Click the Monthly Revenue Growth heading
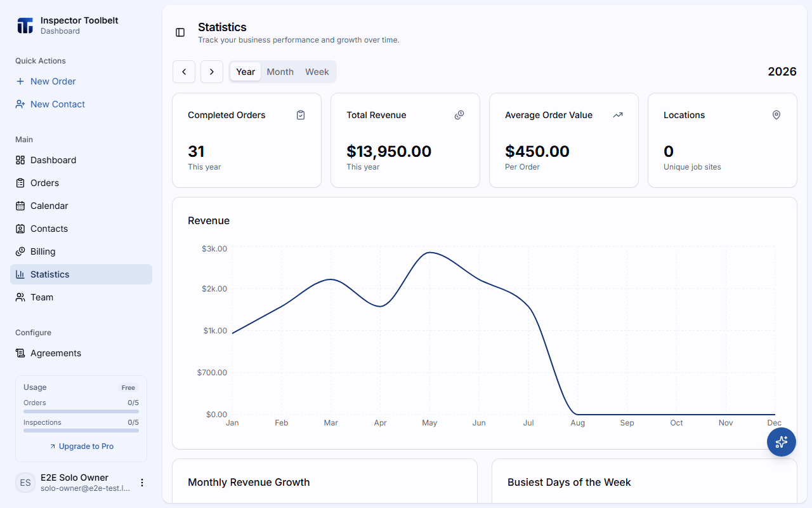The height and width of the screenshot is (508, 812). [249, 483]
